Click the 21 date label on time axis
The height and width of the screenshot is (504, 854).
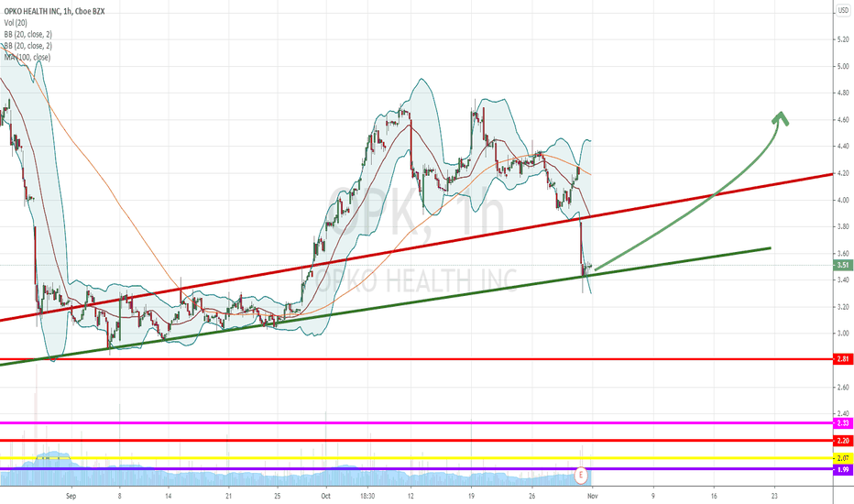pyautogui.click(x=229, y=496)
